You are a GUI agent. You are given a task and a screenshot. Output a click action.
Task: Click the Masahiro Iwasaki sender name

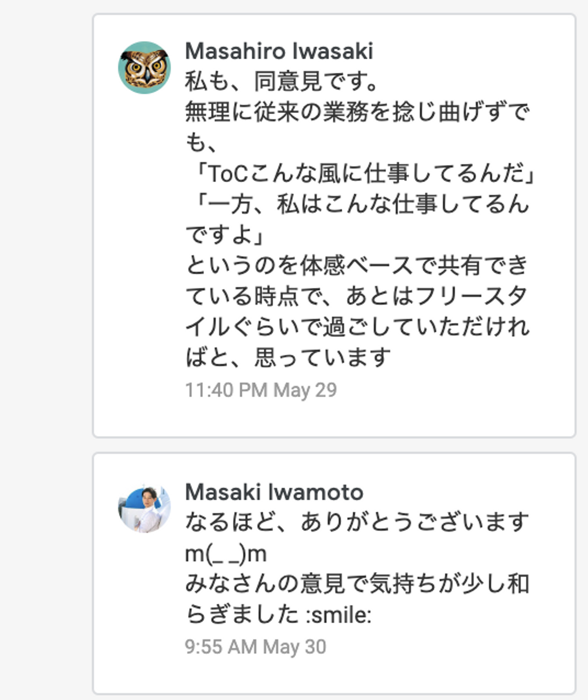[279, 51]
